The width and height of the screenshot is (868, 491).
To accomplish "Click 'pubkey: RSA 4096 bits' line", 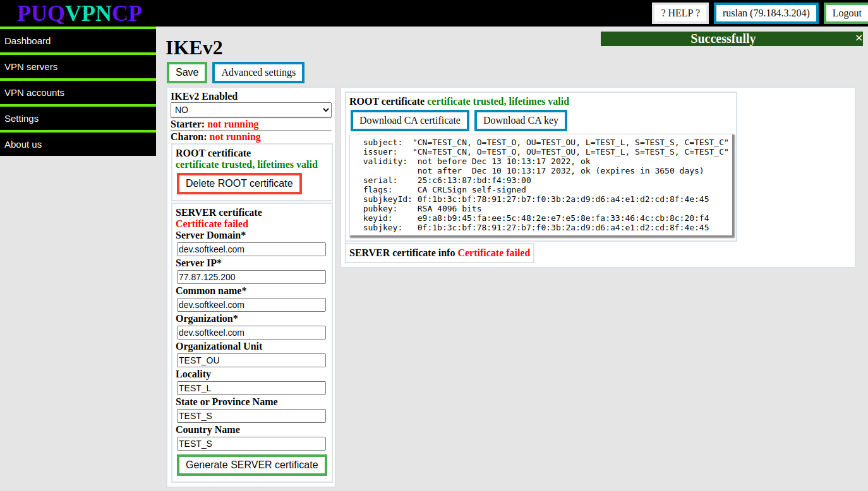I will coord(422,209).
